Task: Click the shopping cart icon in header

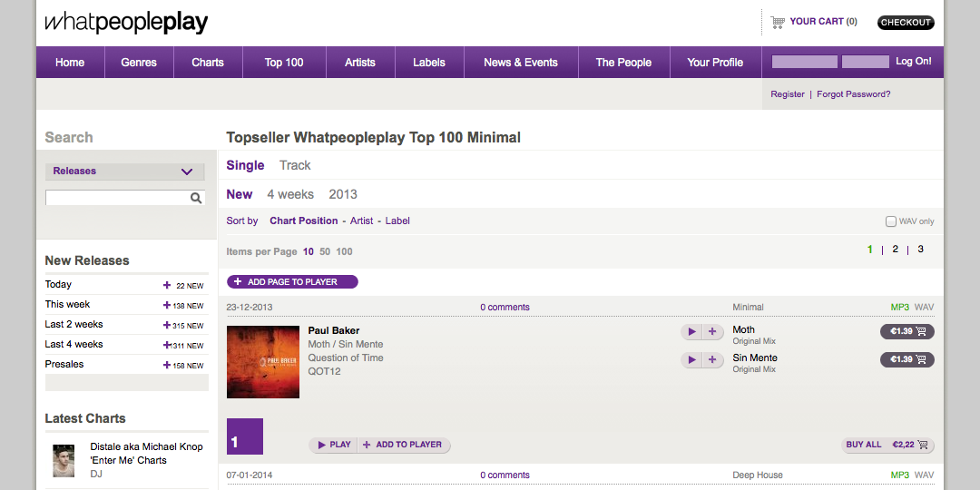Action: coord(777,22)
